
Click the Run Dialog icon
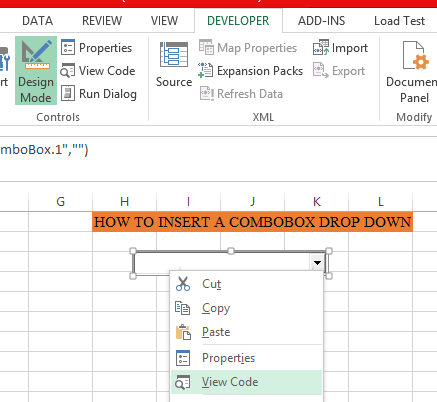point(68,93)
